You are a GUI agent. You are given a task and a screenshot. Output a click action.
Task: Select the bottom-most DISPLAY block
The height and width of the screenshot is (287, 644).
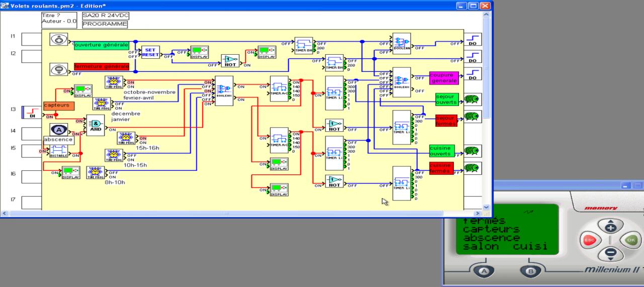279,190
